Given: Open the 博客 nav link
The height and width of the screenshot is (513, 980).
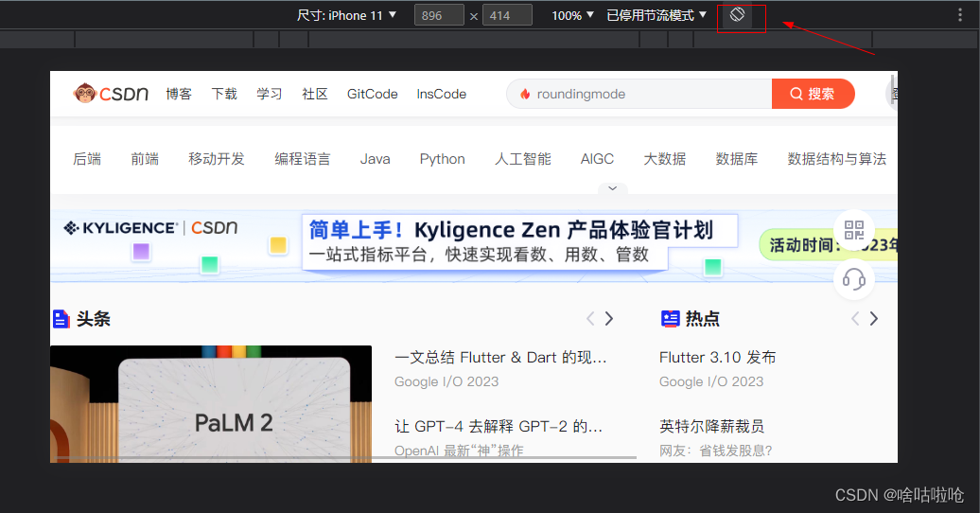Looking at the screenshot, I should coord(179,94).
